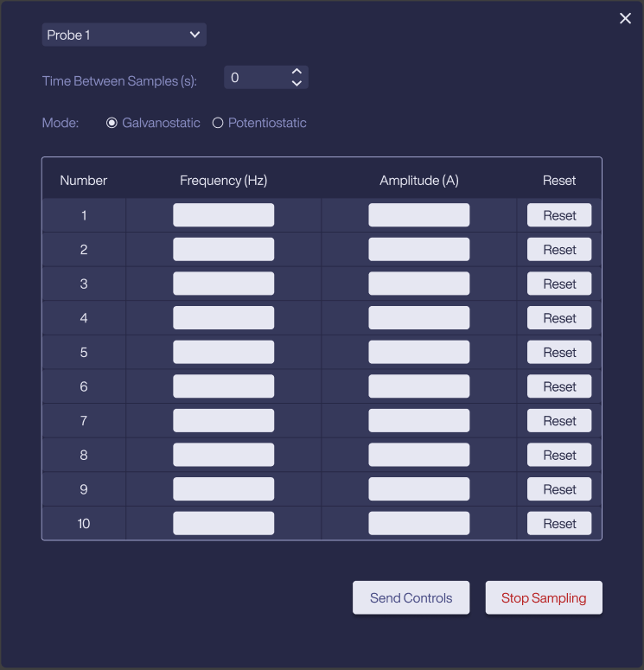Click Frequency field in row 1
Viewport: 644px width, 670px height.
[224, 215]
